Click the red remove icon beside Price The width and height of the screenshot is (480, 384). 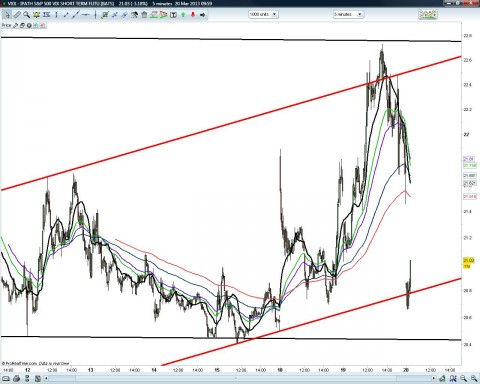(42, 25)
